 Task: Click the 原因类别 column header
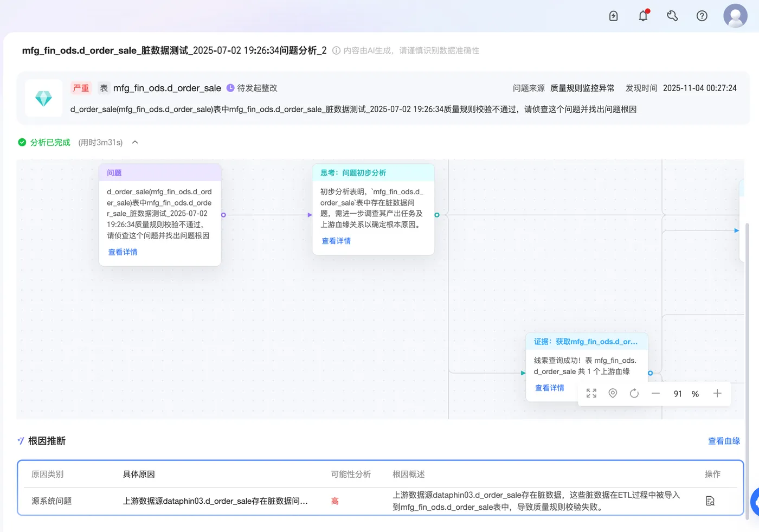click(47, 474)
